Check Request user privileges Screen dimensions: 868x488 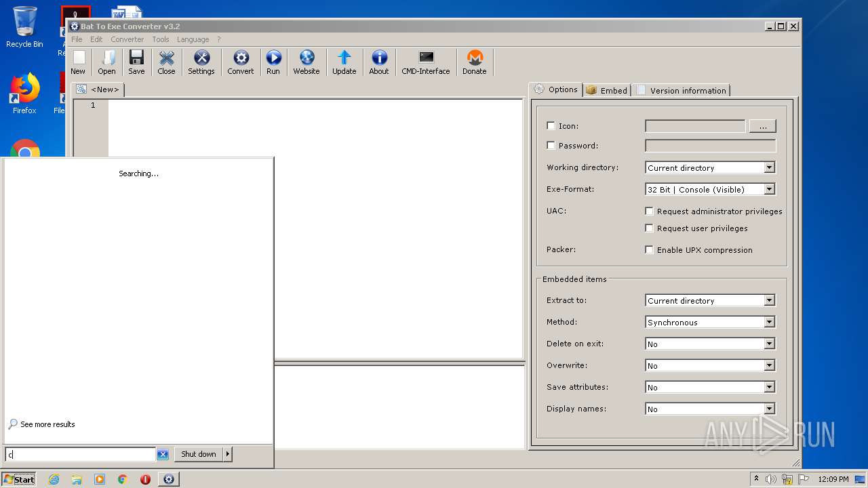pyautogui.click(x=649, y=228)
